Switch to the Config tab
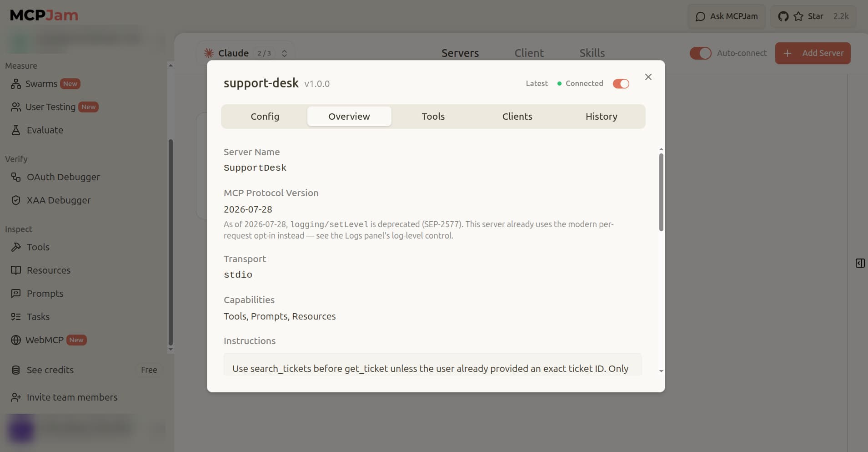Screen dimensions: 868x452 [265, 117]
